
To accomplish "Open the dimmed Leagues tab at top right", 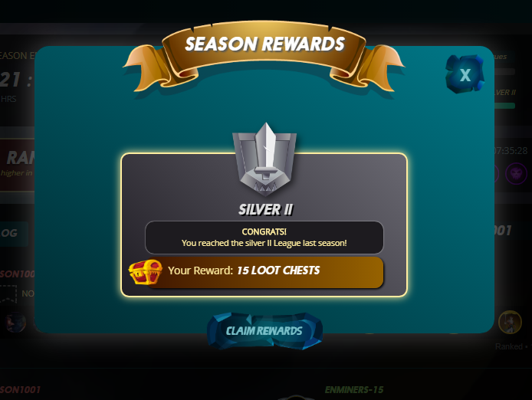I will coord(504,57).
